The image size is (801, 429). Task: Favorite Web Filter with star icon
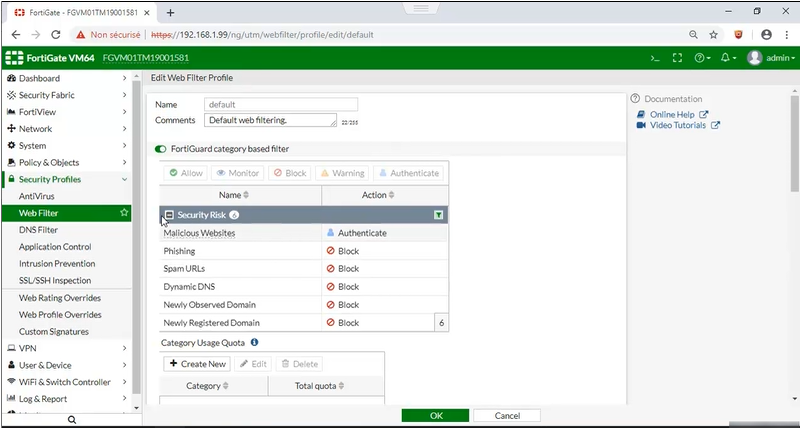124,213
